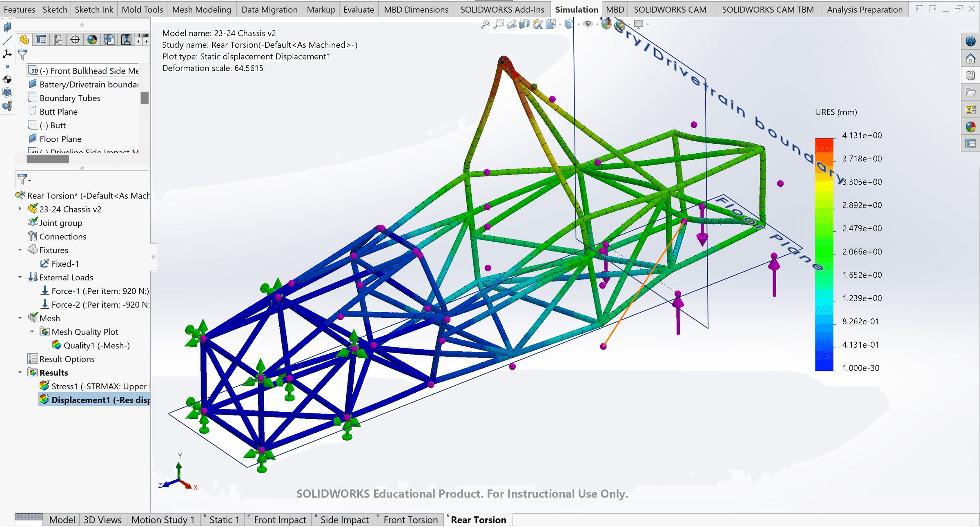Collapse the Mesh Quality Plot node

[32, 332]
